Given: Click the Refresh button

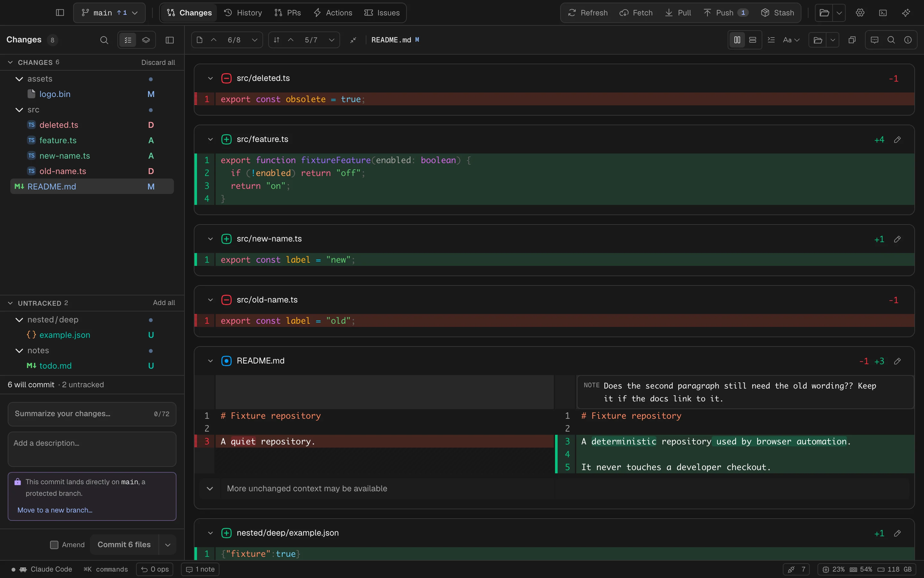Looking at the screenshot, I should tap(588, 13).
